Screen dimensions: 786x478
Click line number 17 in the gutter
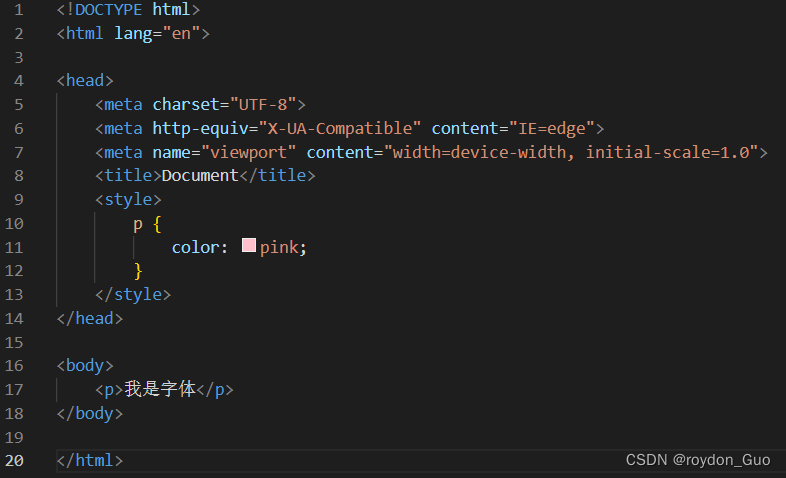point(15,389)
